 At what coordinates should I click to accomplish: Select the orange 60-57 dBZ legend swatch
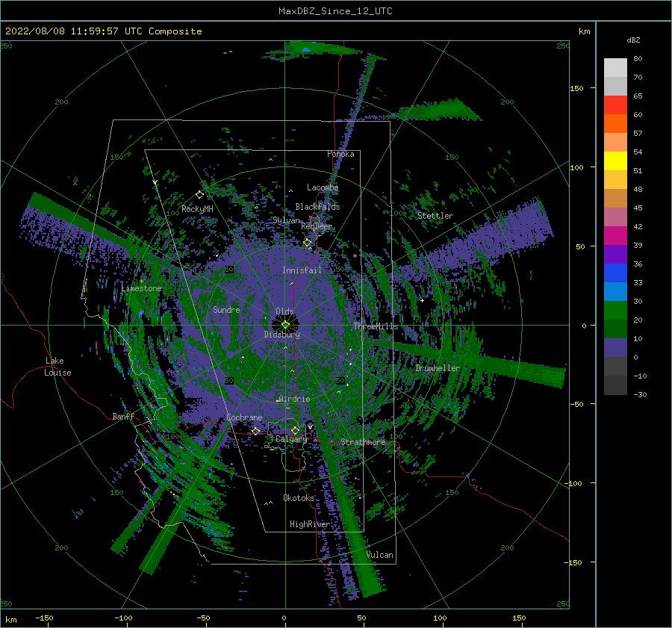pos(615,124)
